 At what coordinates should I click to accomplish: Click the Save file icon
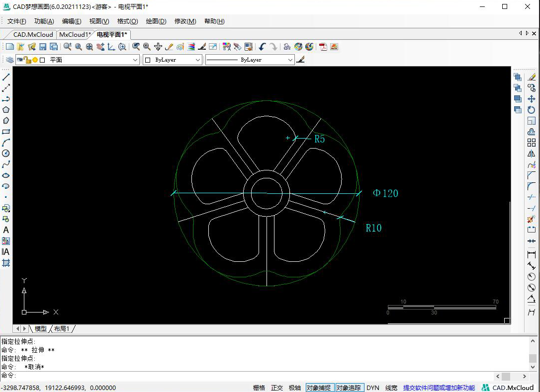(x=43, y=47)
